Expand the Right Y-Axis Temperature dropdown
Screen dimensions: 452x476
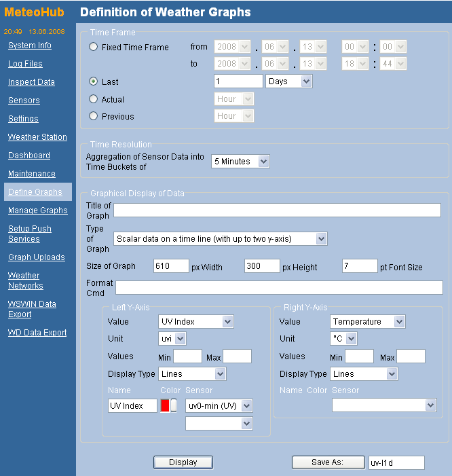click(367, 321)
